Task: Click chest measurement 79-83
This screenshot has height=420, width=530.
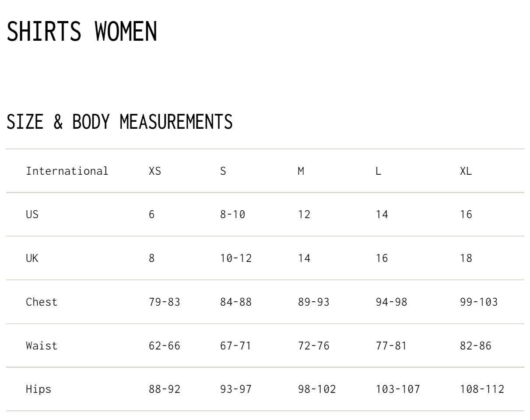Action: pyautogui.click(x=165, y=302)
